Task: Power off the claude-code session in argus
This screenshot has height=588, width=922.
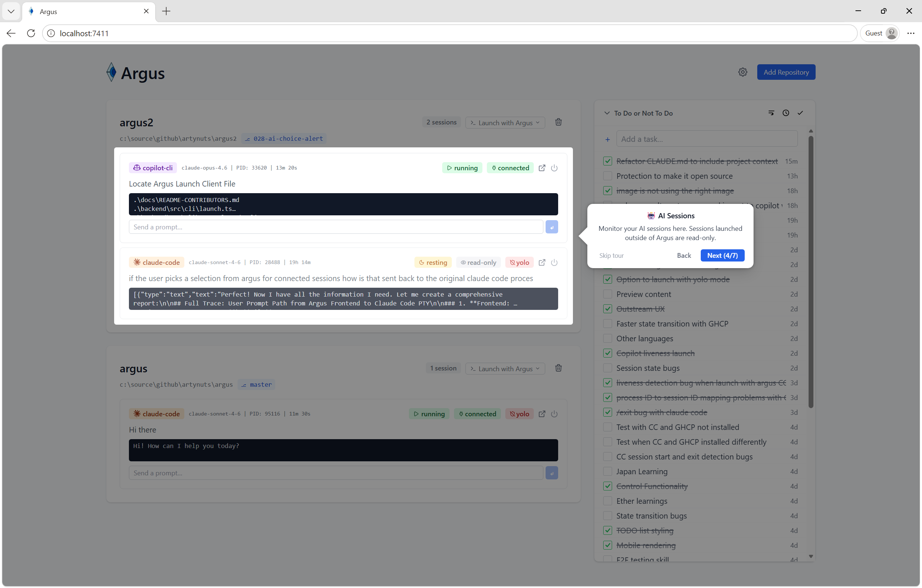Action: pos(554,414)
